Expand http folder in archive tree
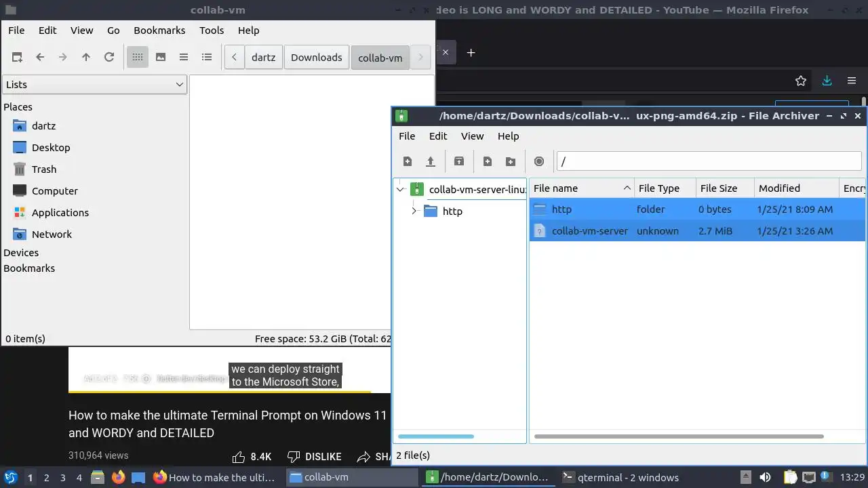Image resolution: width=868 pixels, height=488 pixels. coord(414,211)
